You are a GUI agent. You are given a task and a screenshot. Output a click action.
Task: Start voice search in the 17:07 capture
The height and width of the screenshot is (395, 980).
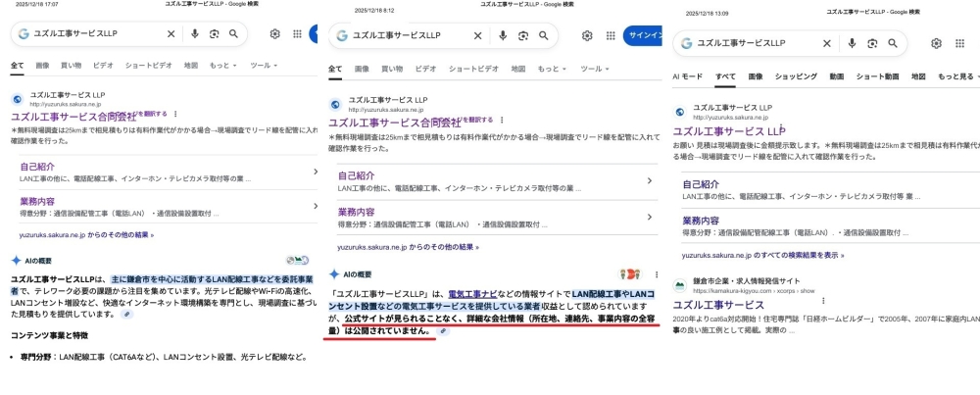pyautogui.click(x=194, y=33)
